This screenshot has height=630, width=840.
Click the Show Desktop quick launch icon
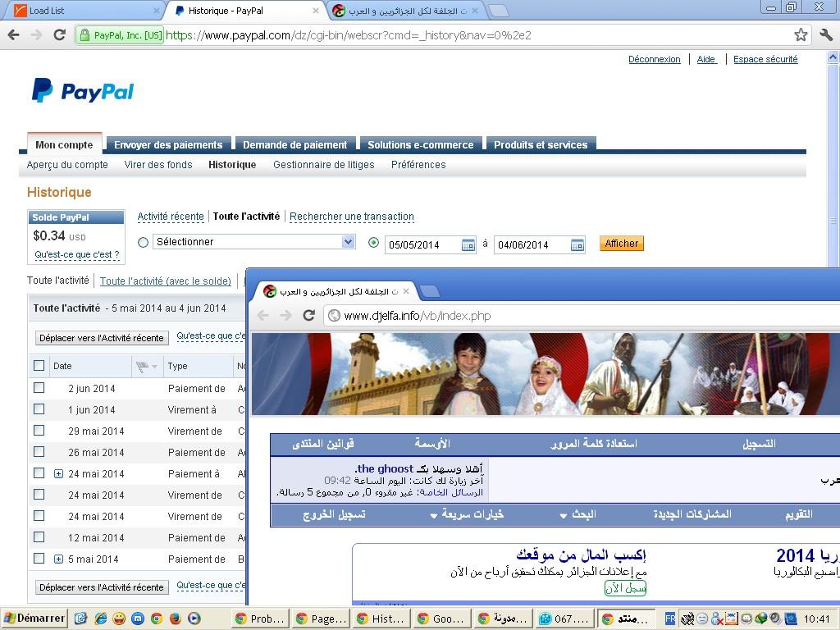81,619
